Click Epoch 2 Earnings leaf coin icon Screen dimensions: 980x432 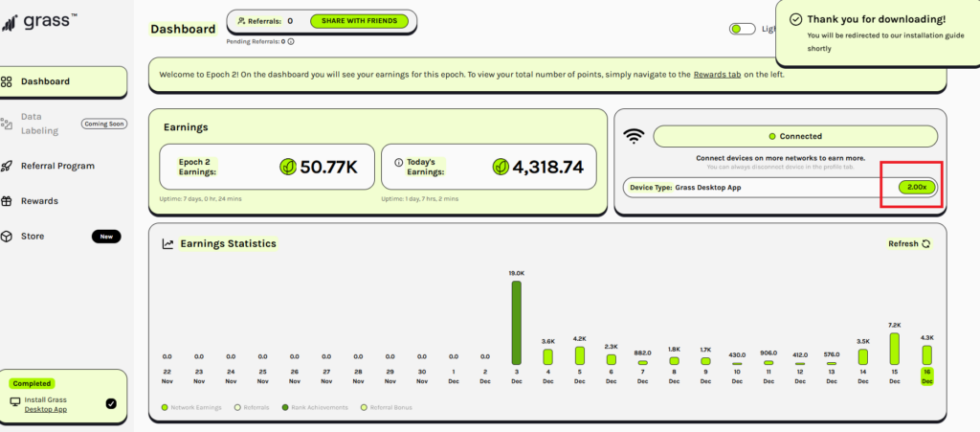point(288,167)
